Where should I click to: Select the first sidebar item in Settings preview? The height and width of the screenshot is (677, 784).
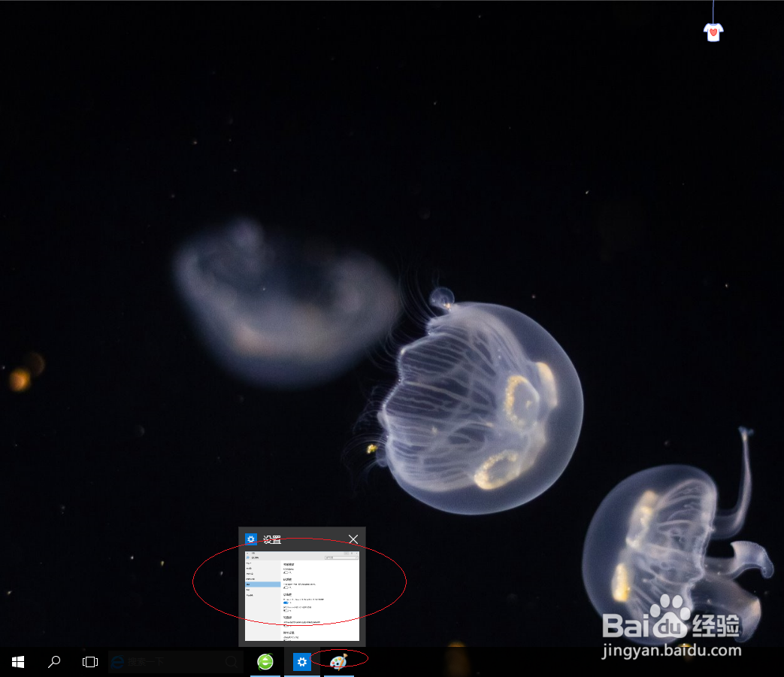[247, 563]
